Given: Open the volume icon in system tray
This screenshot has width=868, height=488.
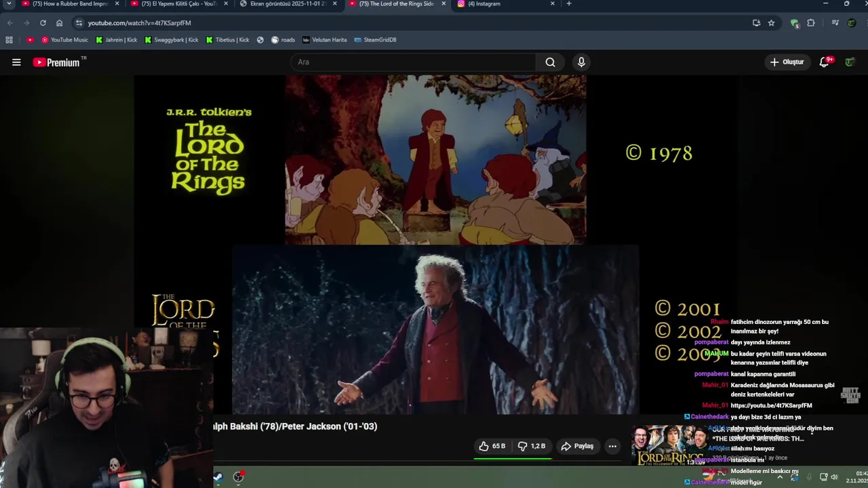Looking at the screenshot, I should (834, 476).
